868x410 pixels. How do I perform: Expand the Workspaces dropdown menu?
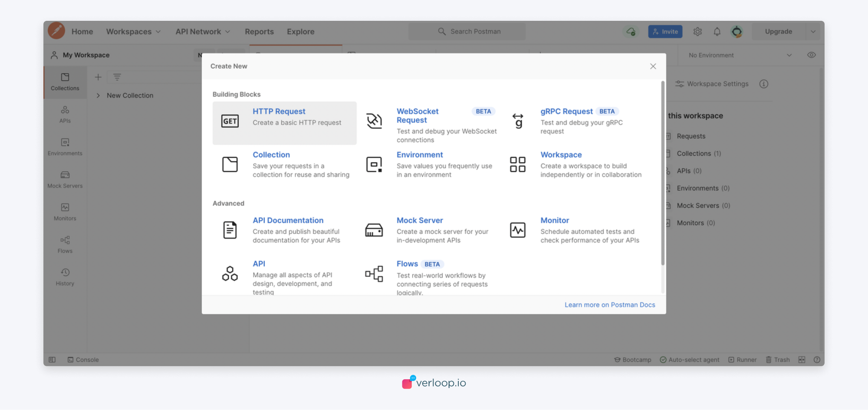pyautogui.click(x=134, y=32)
